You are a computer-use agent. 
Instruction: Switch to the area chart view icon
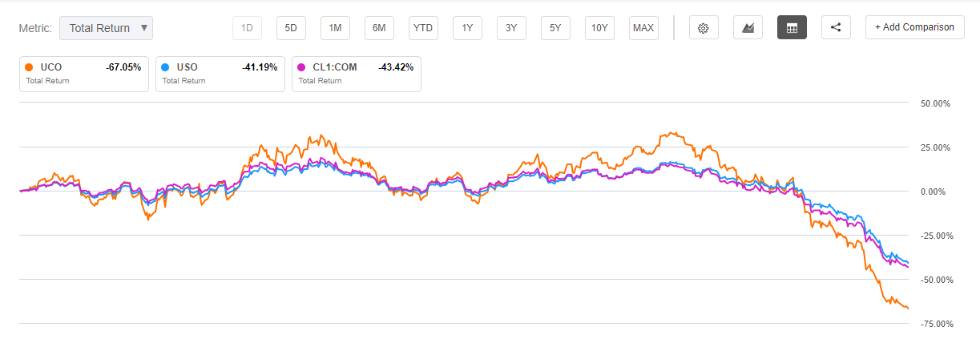(748, 28)
